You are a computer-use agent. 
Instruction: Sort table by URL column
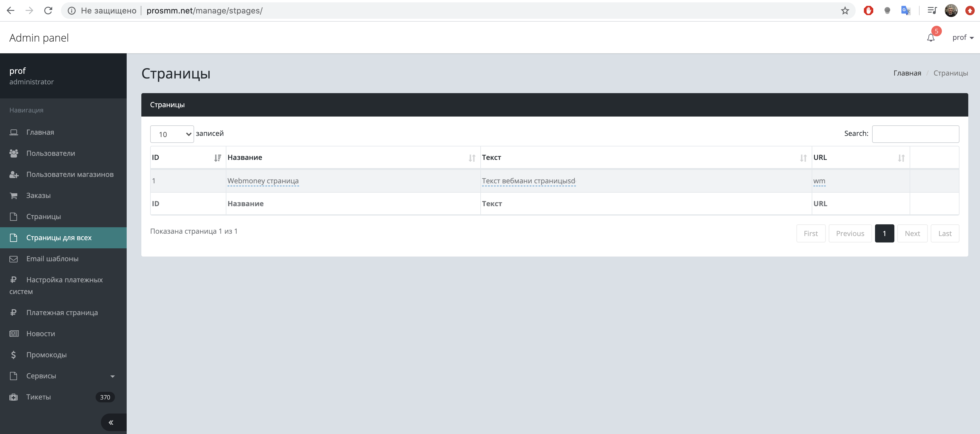(x=901, y=158)
